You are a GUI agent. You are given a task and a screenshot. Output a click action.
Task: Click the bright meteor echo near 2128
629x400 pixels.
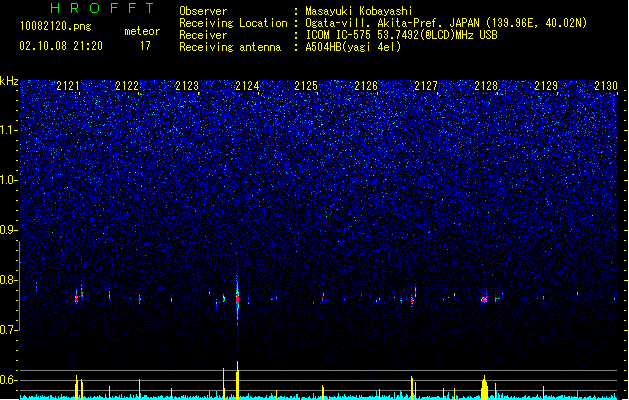tap(484, 299)
